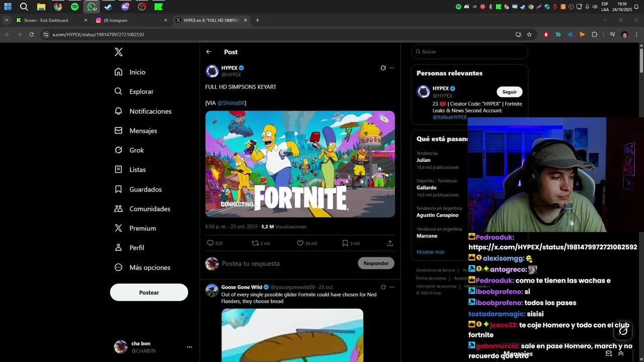Click the Responder button
Image resolution: width=644 pixels, height=362 pixels.
click(x=376, y=263)
